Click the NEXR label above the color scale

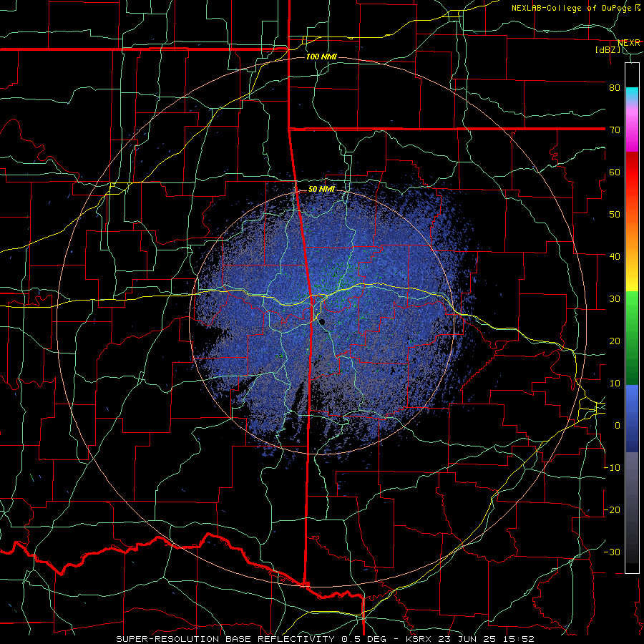tap(628, 43)
